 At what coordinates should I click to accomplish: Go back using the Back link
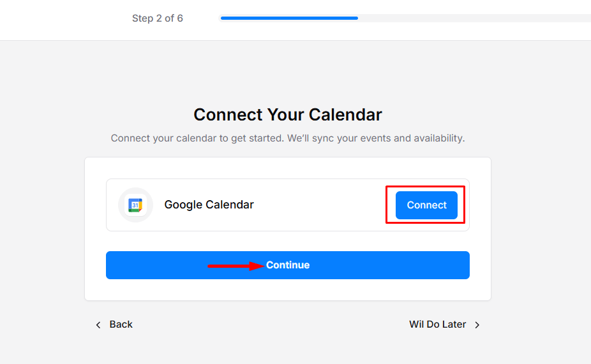point(121,324)
